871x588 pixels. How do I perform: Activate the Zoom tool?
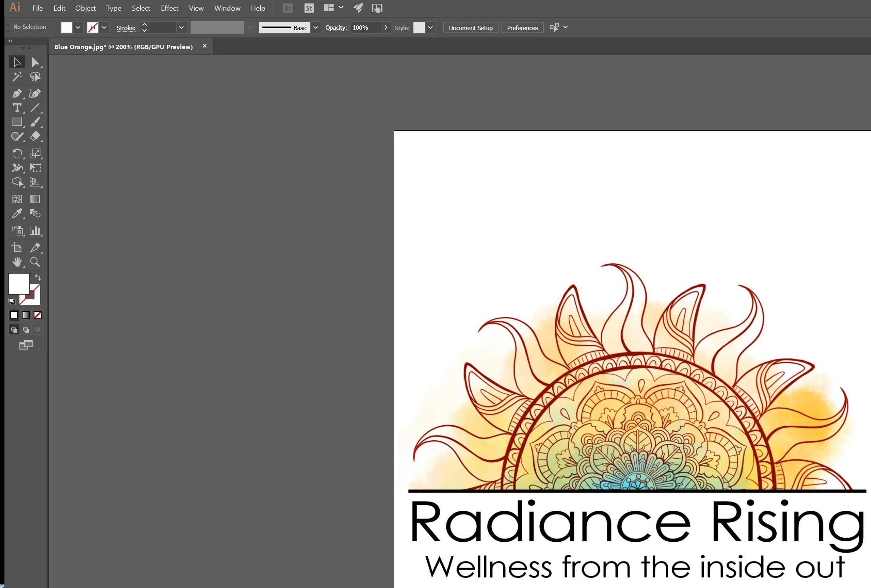(x=35, y=262)
